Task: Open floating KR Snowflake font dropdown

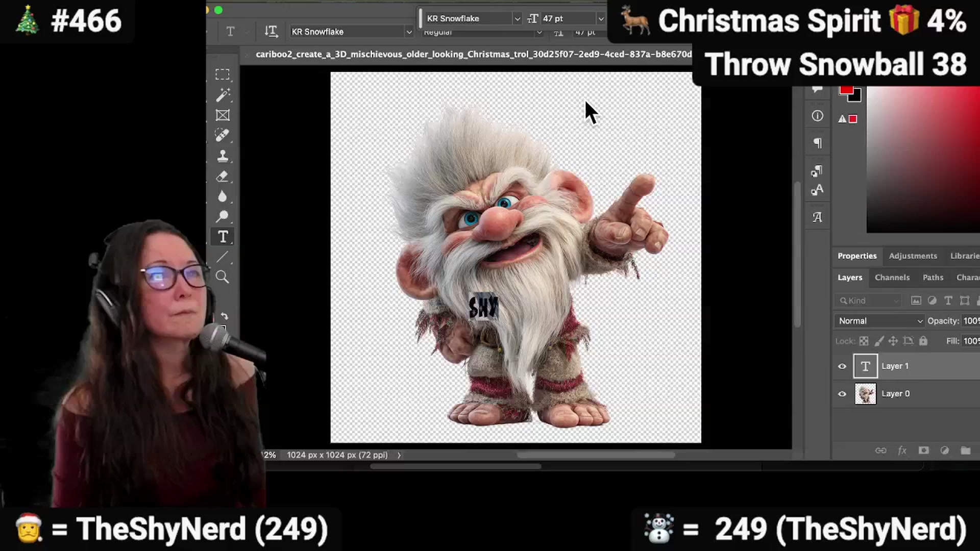Action: (472, 18)
